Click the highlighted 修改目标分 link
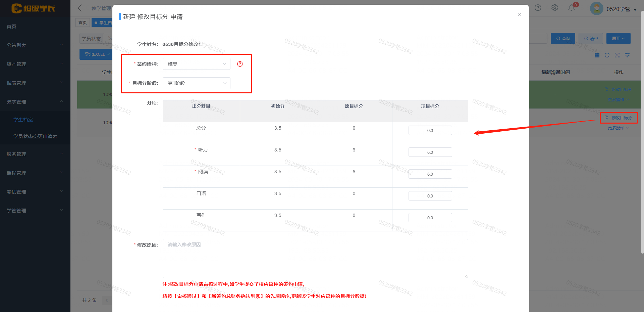This screenshot has width=644, height=312. click(x=619, y=118)
